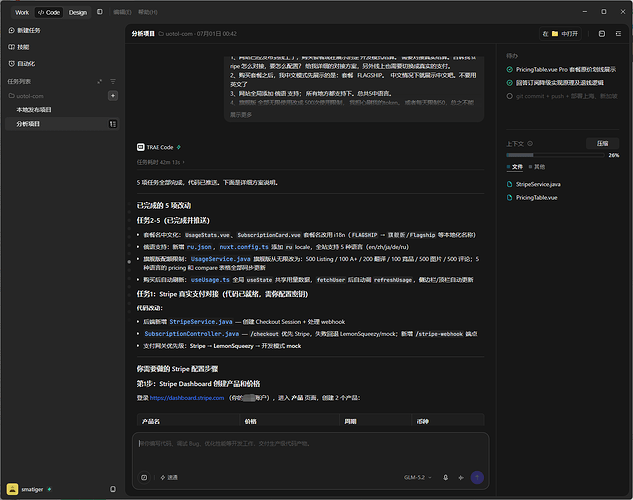Switch to the Work tab
This screenshot has width=633, height=500.
tap(22, 13)
